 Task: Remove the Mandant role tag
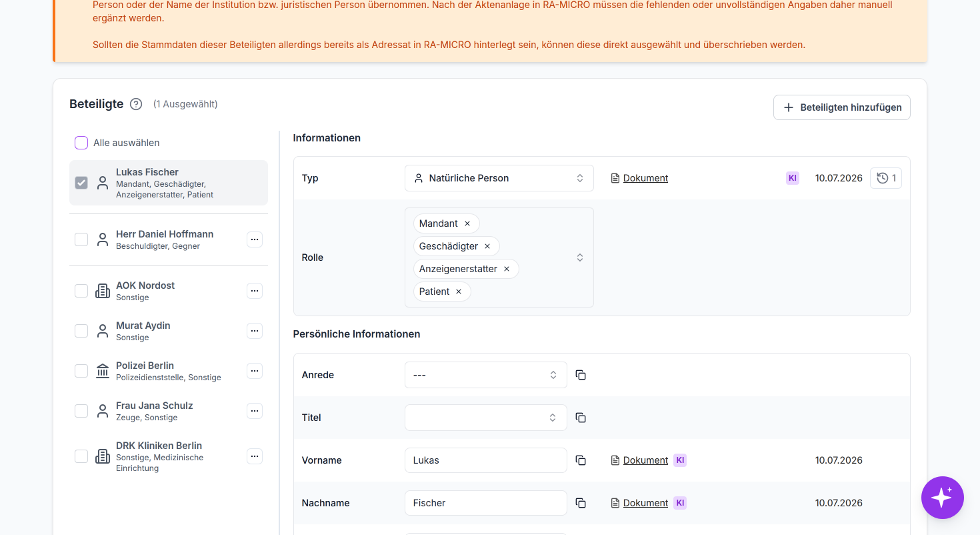[467, 223]
